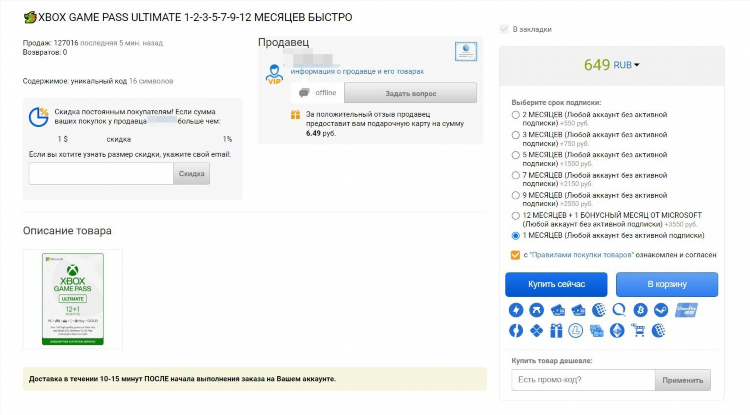Click the offline chat bubble icon
Viewport: 750px width, 415px height.
[304, 93]
